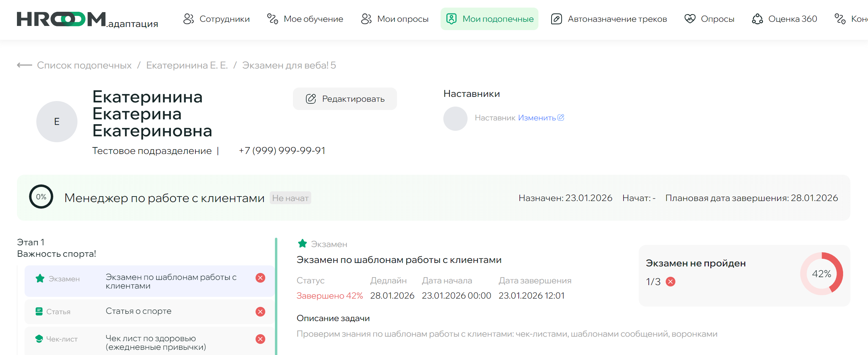
Task: Click the 42% exam progress ring
Action: (821, 274)
